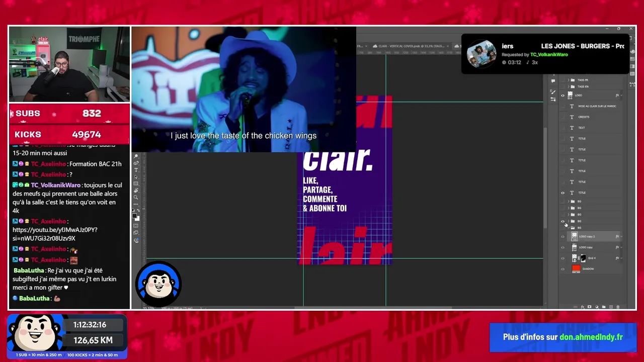Change screen mode icon in toolbar
The height and width of the screenshot is (362, 644).
pos(136,233)
